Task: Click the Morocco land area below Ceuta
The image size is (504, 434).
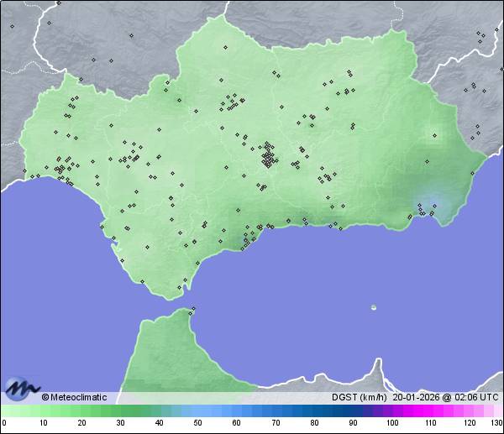Action: click(168, 361)
